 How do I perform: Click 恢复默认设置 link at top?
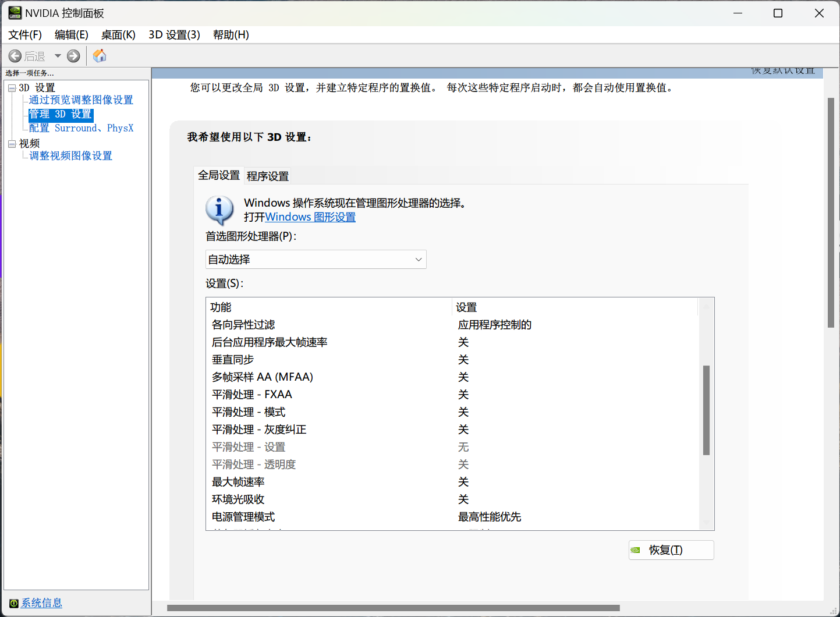(x=783, y=71)
